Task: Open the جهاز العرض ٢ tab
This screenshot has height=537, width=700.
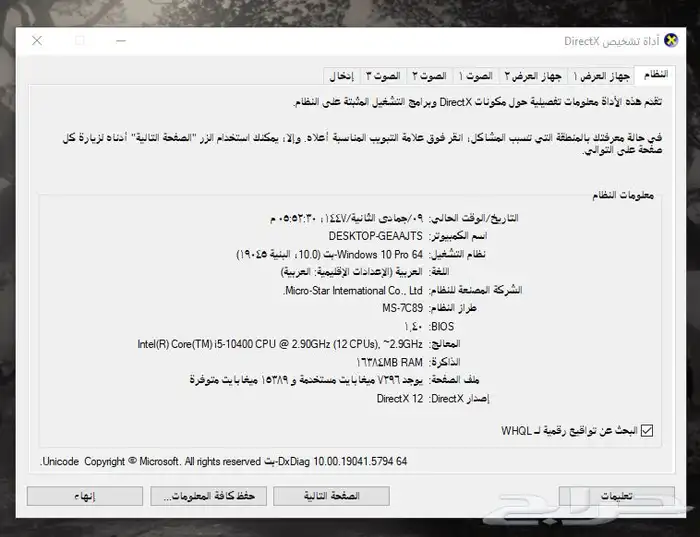Action: [x=533, y=76]
